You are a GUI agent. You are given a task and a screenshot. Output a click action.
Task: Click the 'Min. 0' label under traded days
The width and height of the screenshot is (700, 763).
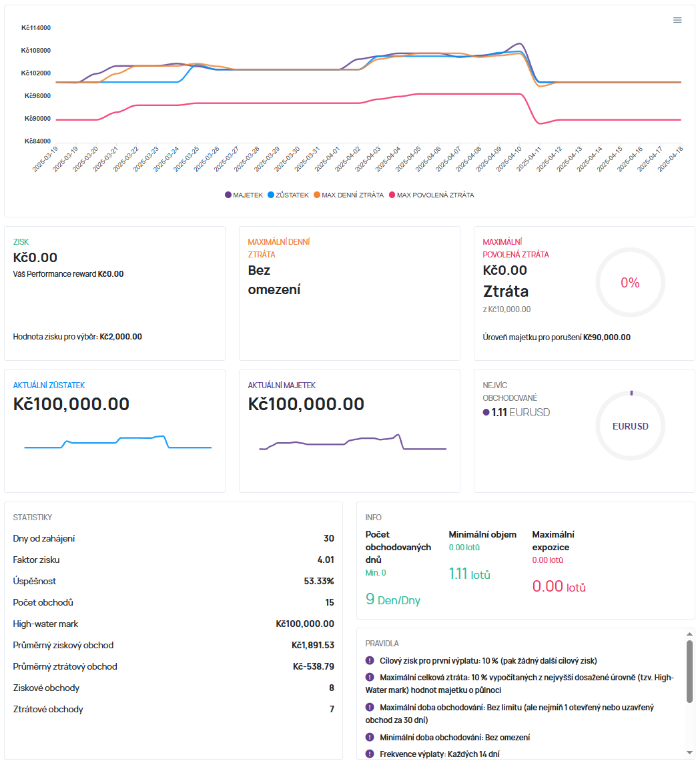(376, 573)
